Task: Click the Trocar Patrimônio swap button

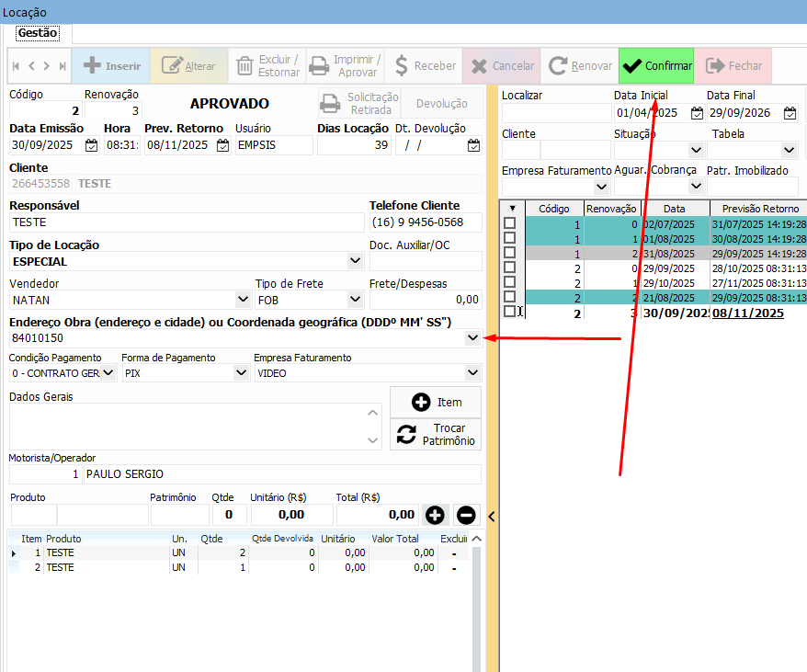Action: 436,435
